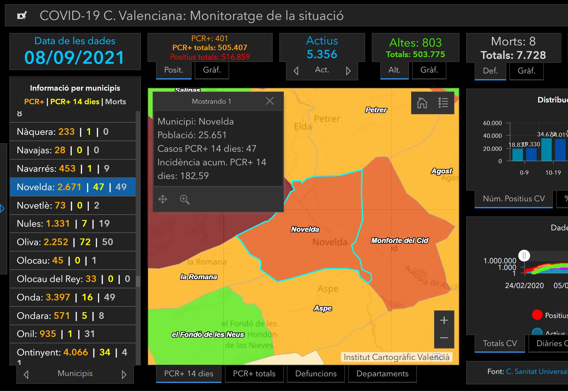Click the dashboard logo icon in header

(x=22, y=16)
